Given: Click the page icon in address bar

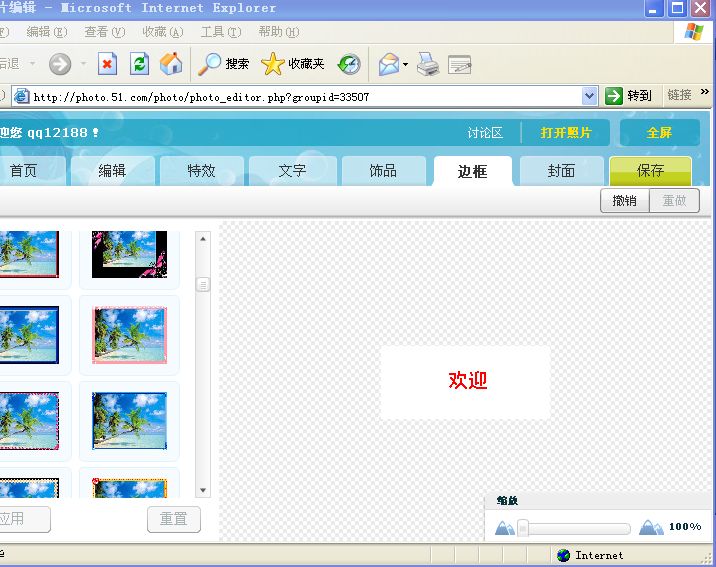Looking at the screenshot, I should (x=21, y=96).
